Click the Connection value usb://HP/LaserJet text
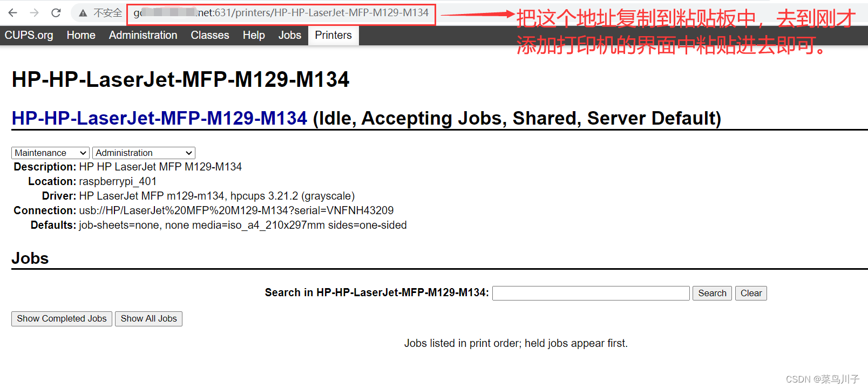The image size is (868, 389). [236, 210]
